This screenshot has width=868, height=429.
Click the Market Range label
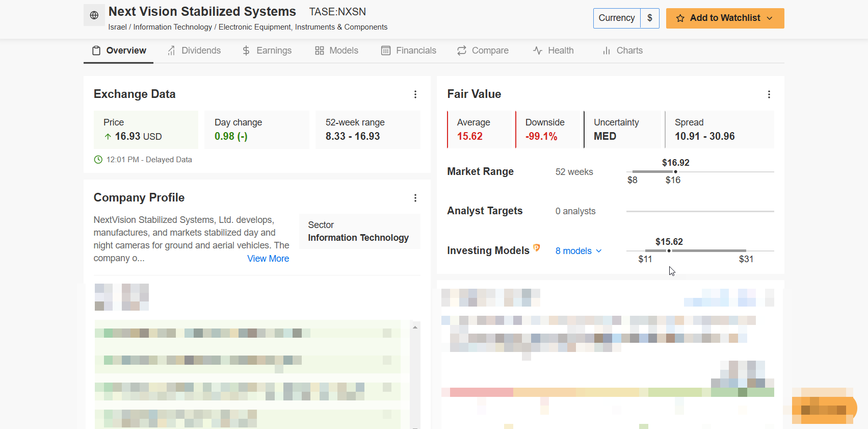coord(480,172)
